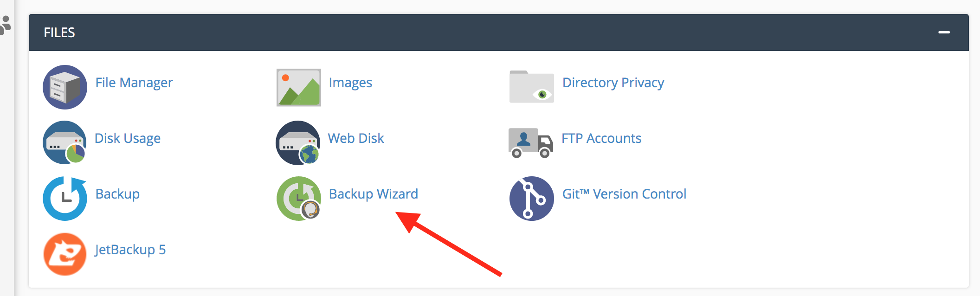Screen dimensions: 980x296
Task: Collapse the FILES section with minus button
Action: coord(944,32)
